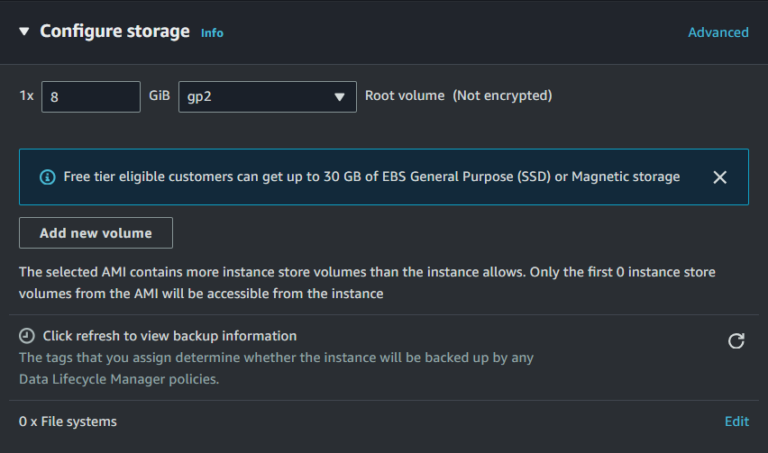Focus the root volume size field showing 8
The width and height of the screenshot is (768, 453).
91,97
